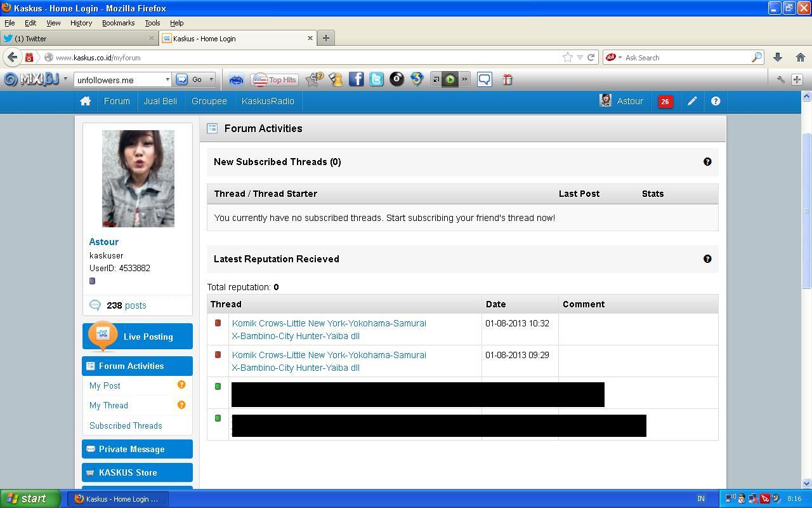Click the pencil create-post icon
Image resolution: width=812 pixels, height=508 pixels.
pos(692,101)
